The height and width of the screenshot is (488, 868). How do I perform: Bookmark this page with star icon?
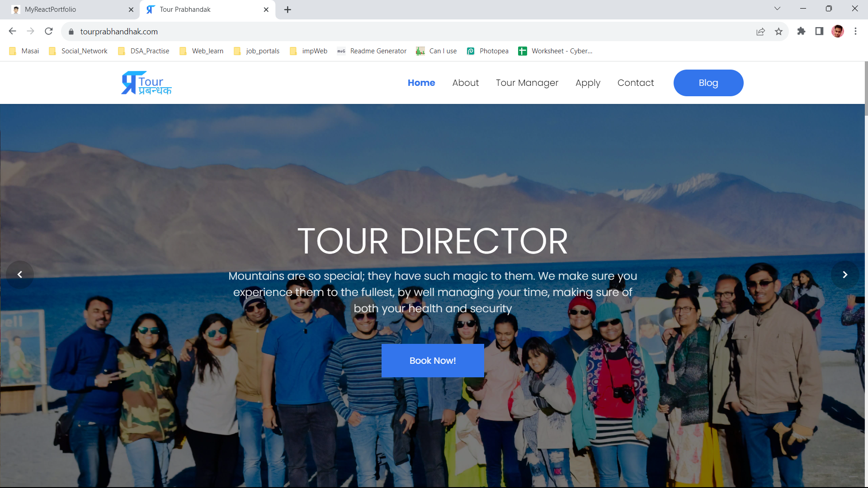pyautogui.click(x=778, y=32)
